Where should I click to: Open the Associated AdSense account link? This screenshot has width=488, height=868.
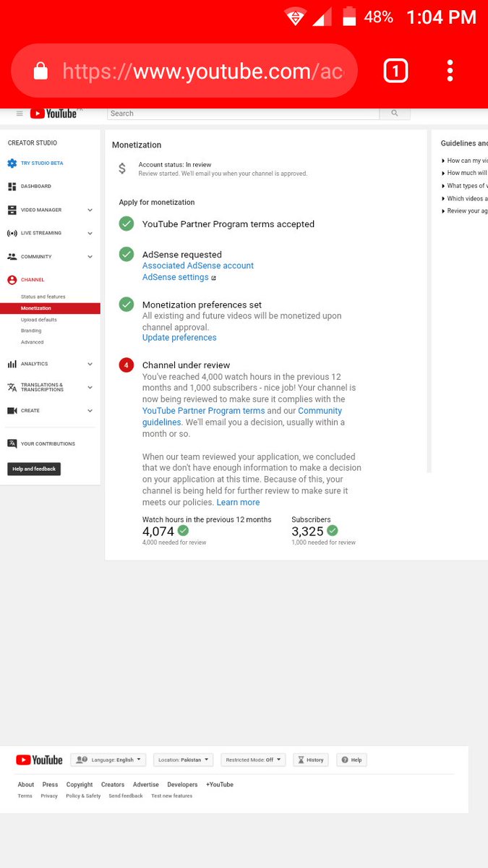coord(198,265)
